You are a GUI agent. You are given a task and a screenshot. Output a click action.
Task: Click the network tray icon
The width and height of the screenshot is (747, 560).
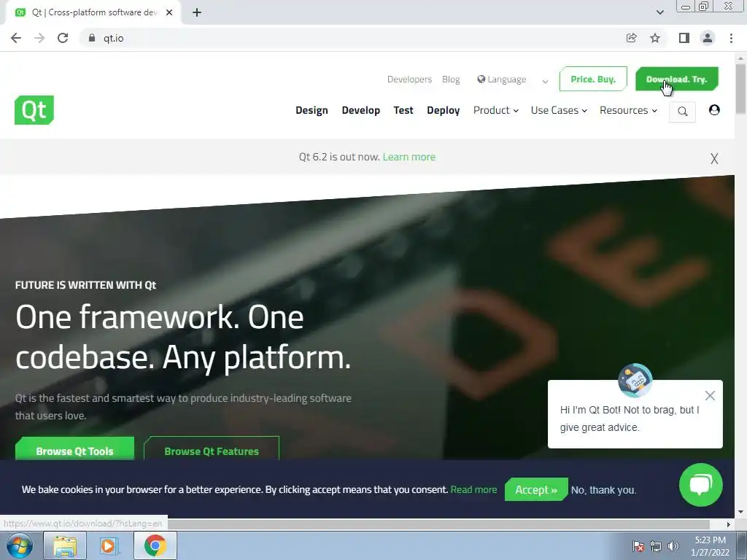click(x=656, y=546)
